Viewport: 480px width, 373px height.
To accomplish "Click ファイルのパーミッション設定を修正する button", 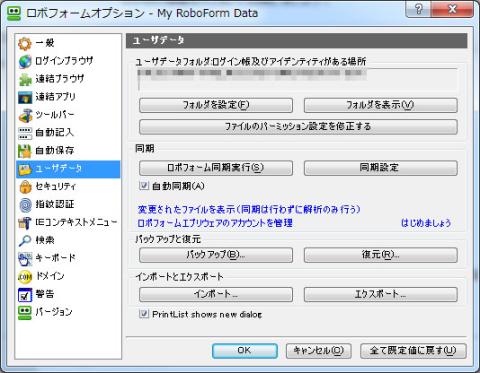I will point(298,127).
